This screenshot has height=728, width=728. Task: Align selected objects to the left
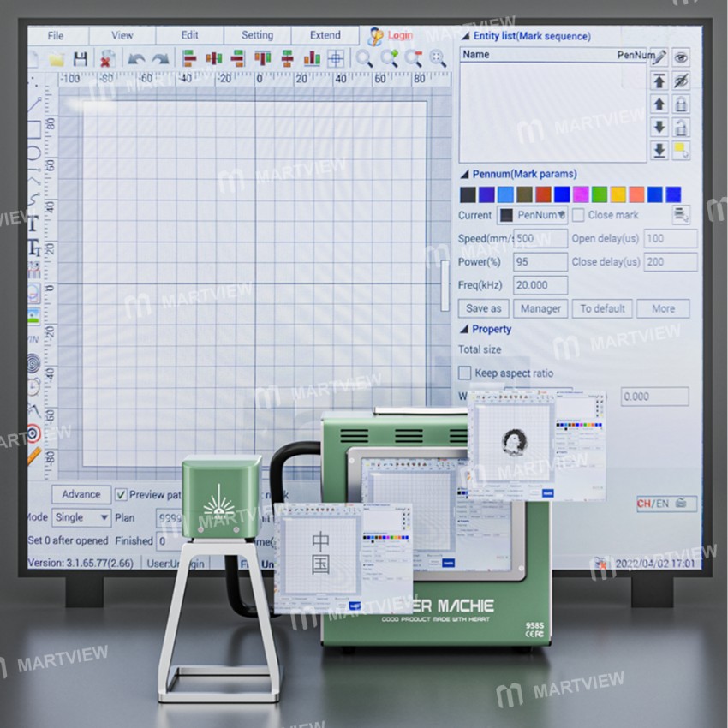click(x=189, y=58)
